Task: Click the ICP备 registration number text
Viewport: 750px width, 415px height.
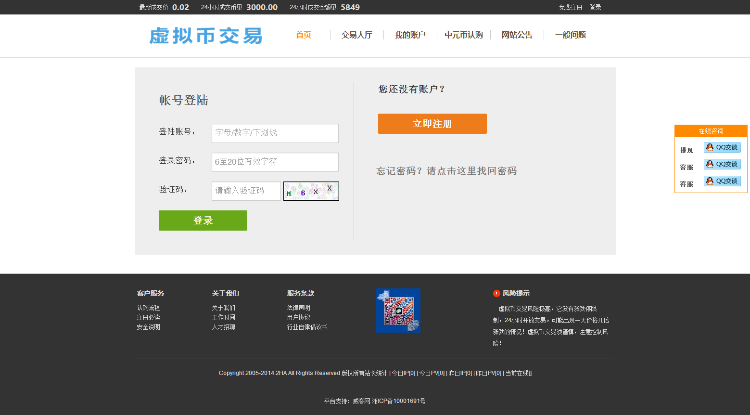Action: (x=399, y=401)
